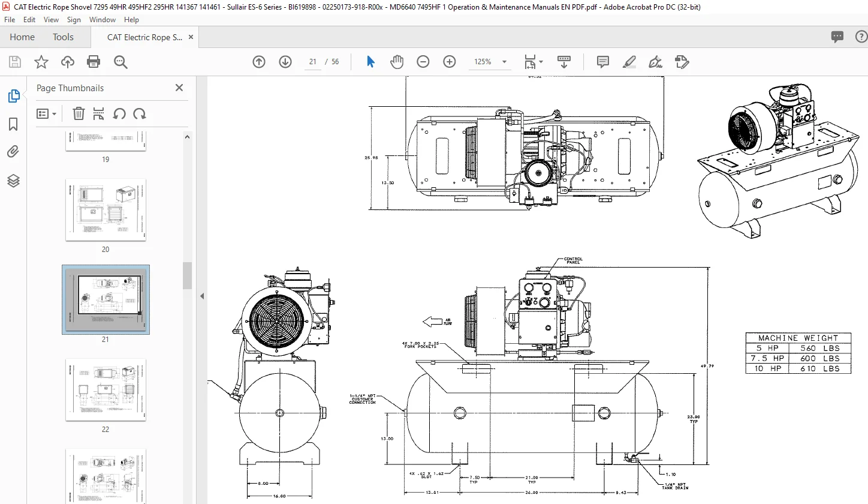The image size is (868, 504).
Task: Switch on read mode with the keyboard icon
Action: [564, 62]
